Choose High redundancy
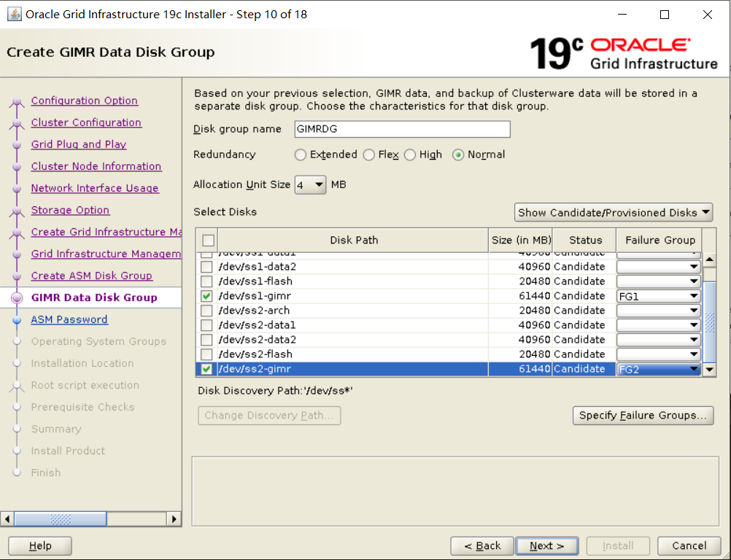This screenshot has height=560, width=731. [410, 155]
